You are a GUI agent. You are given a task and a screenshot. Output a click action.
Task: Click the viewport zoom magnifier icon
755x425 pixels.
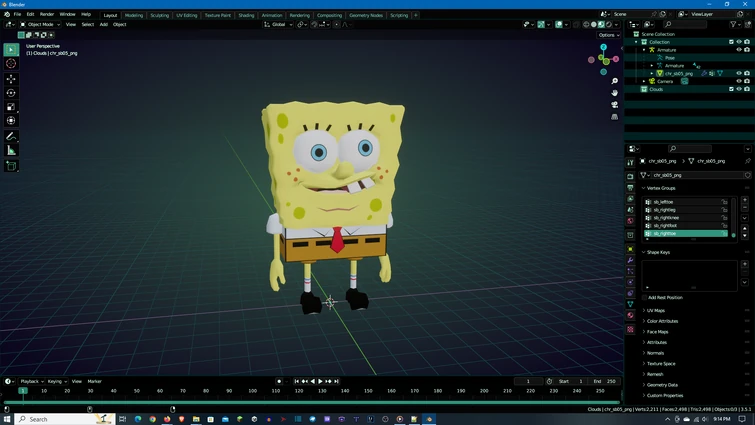[614, 81]
